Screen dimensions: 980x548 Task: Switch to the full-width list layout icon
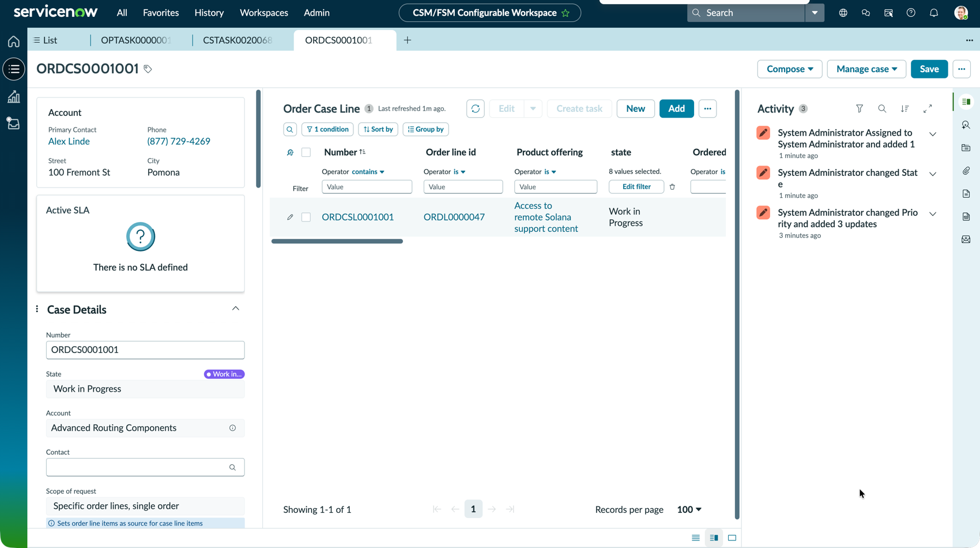pyautogui.click(x=696, y=538)
